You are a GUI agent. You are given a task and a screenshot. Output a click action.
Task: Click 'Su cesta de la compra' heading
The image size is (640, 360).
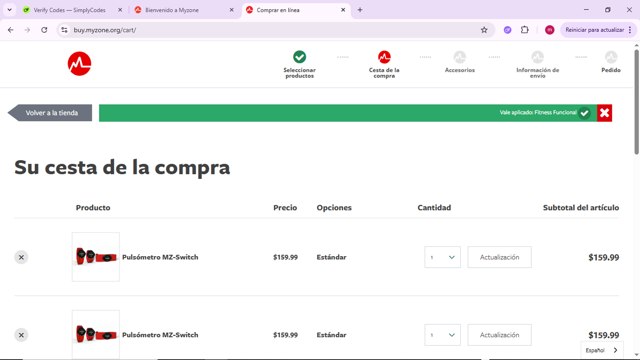click(x=122, y=167)
